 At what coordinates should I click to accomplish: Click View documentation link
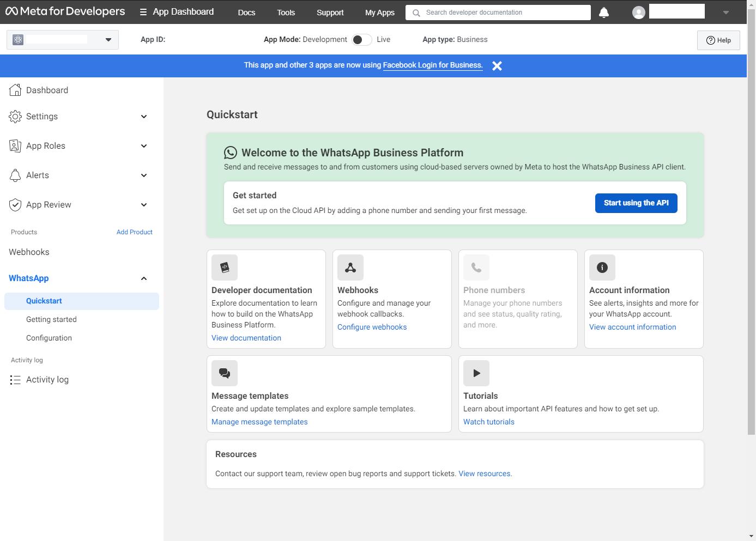click(x=246, y=338)
